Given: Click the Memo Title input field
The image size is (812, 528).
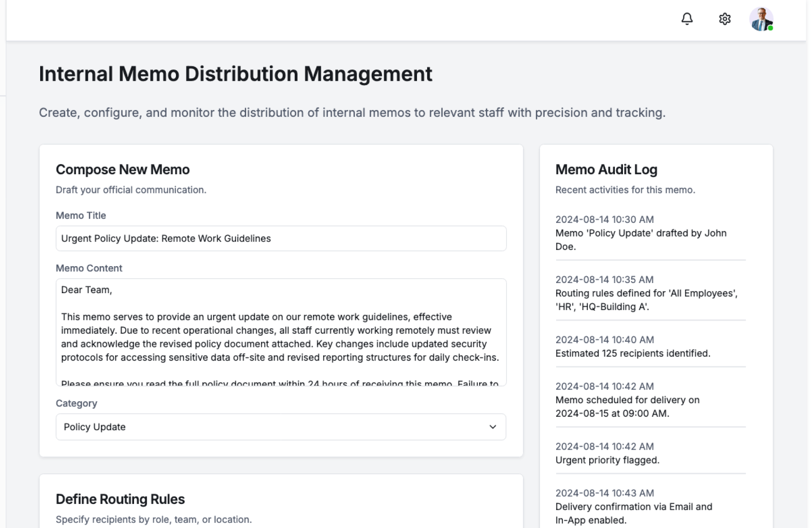Looking at the screenshot, I should pyautogui.click(x=281, y=239).
